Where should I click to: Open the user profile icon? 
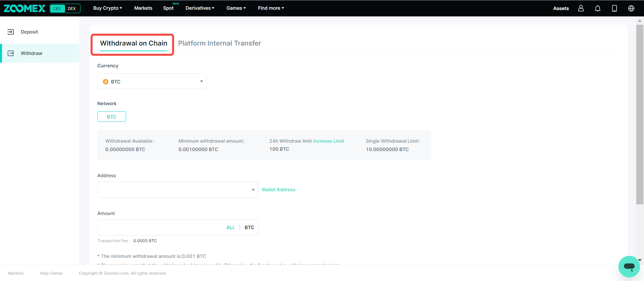click(581, 8)
